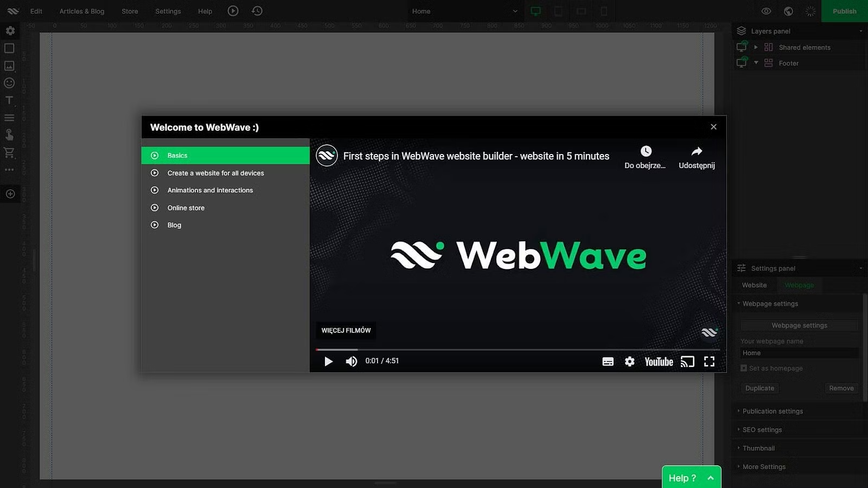Click the tutorial play icon in the top bar
This screenshot has height=488, width=868.
tap(233, 11)
